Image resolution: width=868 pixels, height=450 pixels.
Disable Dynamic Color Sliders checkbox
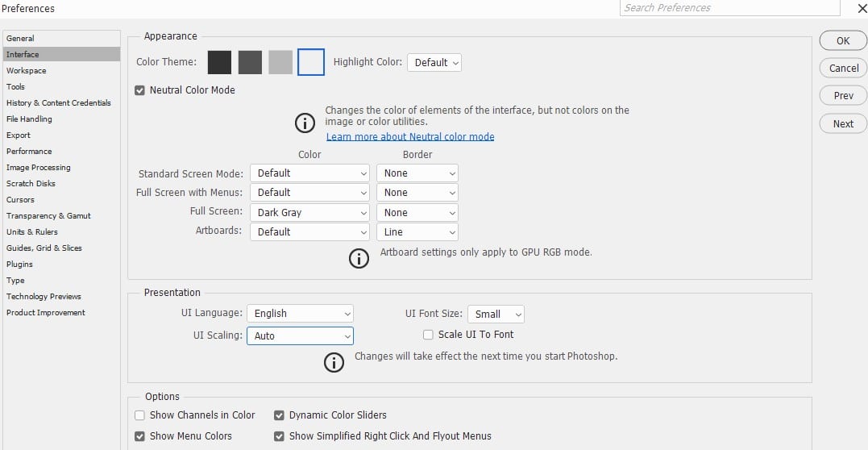pyautogui.click(x=279, y=415)
